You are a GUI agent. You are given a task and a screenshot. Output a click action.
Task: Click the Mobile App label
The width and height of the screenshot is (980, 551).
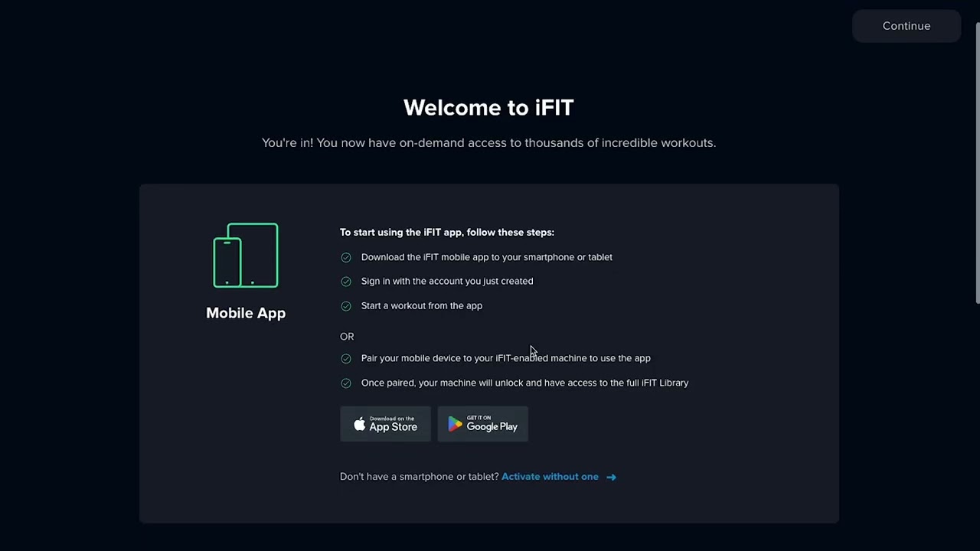coord(246,313)
